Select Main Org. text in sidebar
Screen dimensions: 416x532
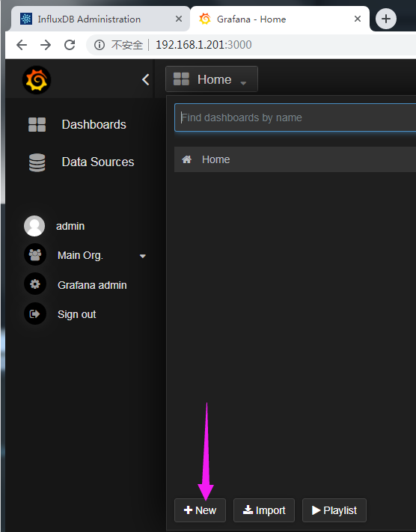tap(80, 255)
